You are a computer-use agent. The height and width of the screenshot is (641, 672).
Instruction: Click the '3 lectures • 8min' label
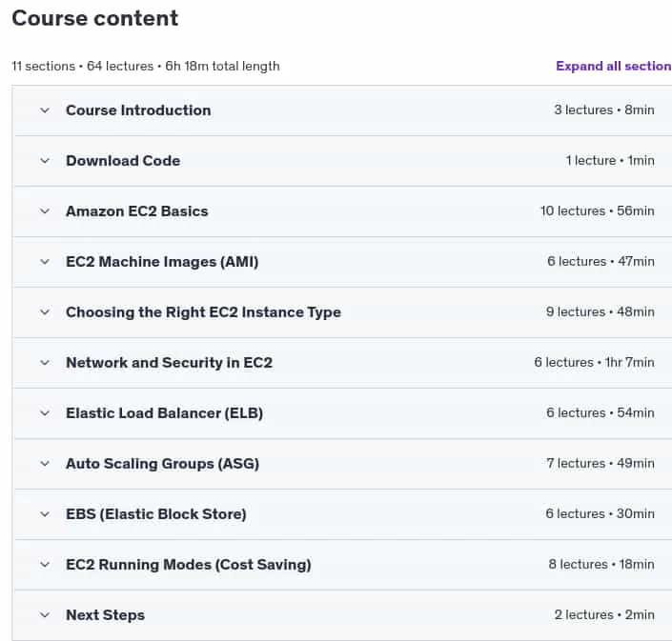tap(604, 110)
